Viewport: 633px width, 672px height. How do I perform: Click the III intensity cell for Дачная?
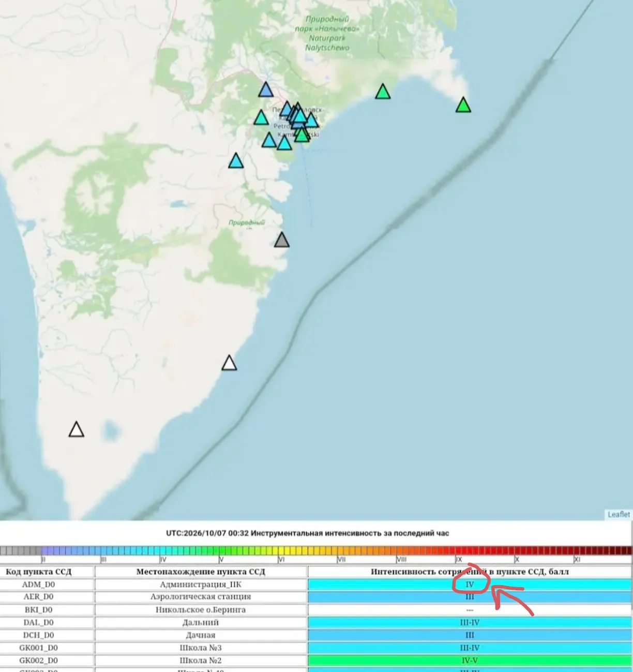470,635
